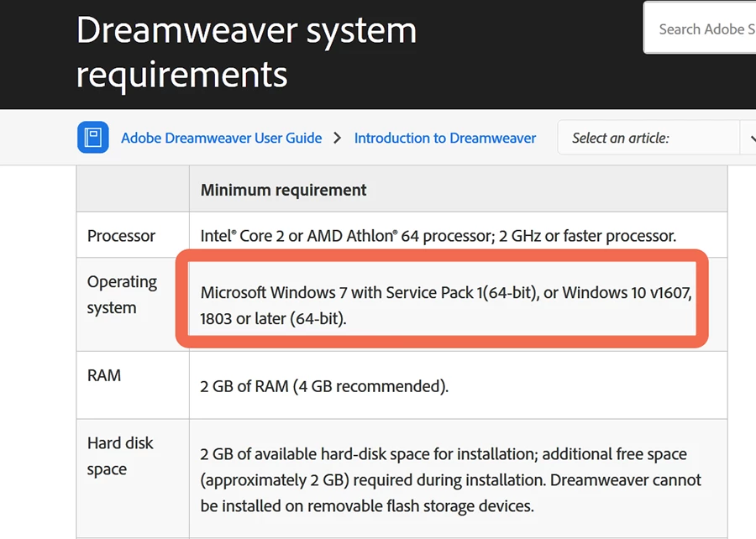Select the 'RAM' row label
The image size is (756, 539).
104,375
